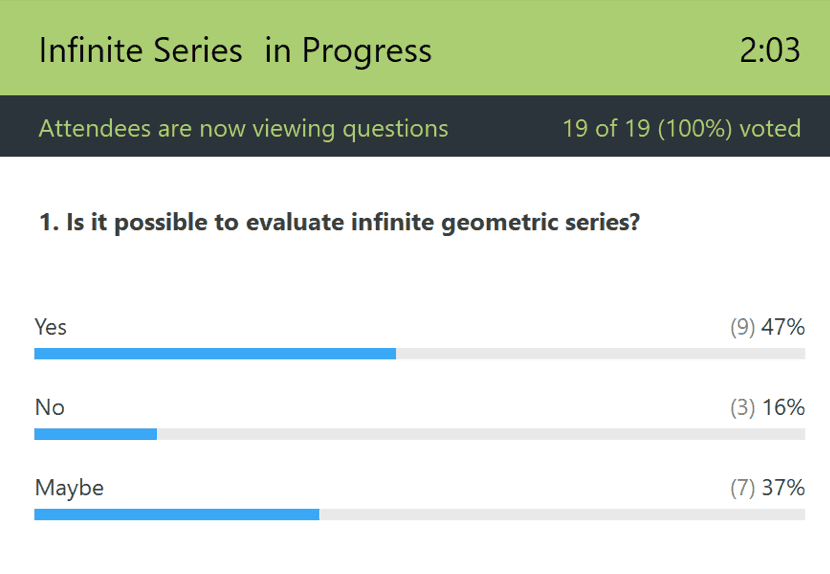Click the '(7) 37%' result for Maybe
This screenshot has height=574, width=830.
coord(767,488)
